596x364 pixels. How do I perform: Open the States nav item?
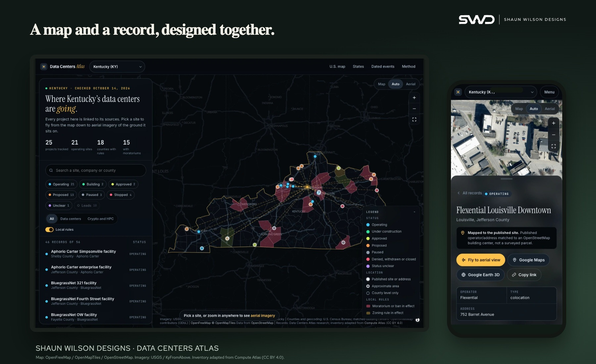[x=358, y=67]
